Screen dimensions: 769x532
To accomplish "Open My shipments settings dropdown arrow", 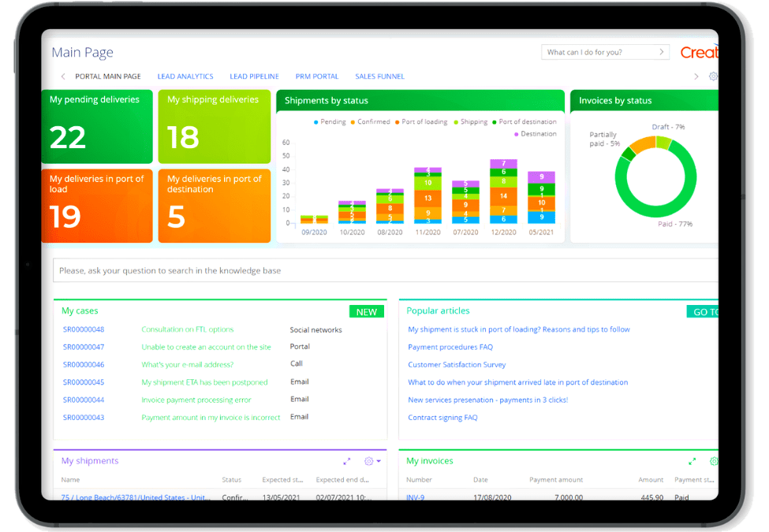I will tap(379, 461).
